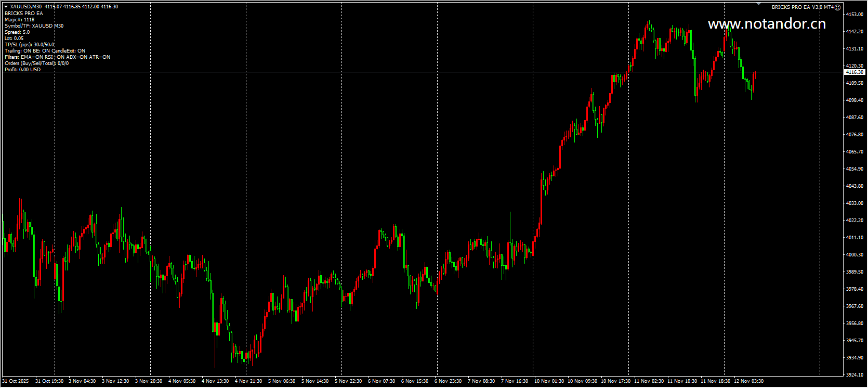Click the 3 Nov 04:30 time label
This screenshot has height=388, width=868.
[x=82, y=381]
